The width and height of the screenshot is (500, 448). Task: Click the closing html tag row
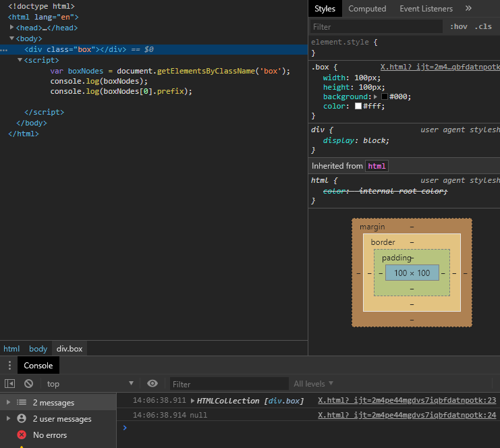(24, 134)
